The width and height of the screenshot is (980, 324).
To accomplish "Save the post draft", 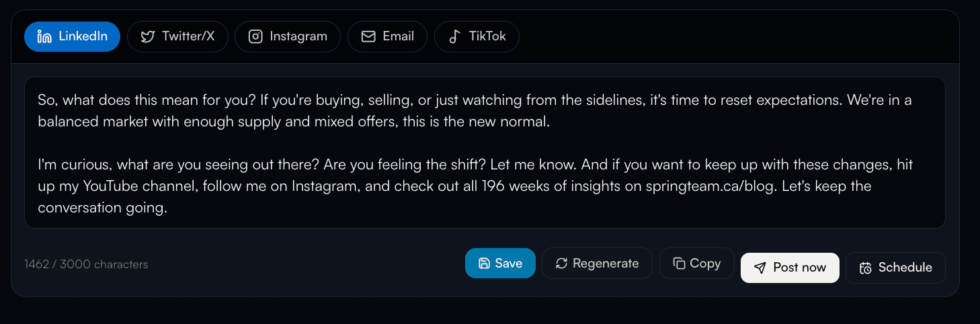I will tap(500, 264).
